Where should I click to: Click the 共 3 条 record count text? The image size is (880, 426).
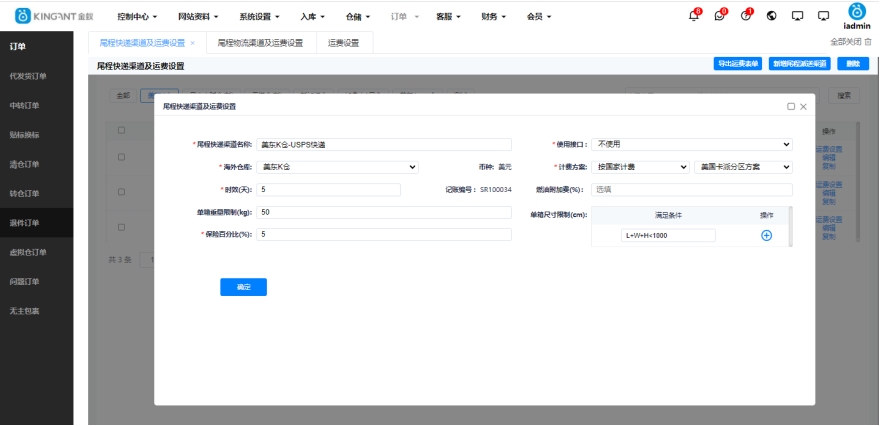pyautogui.click(x=120, y=260)
